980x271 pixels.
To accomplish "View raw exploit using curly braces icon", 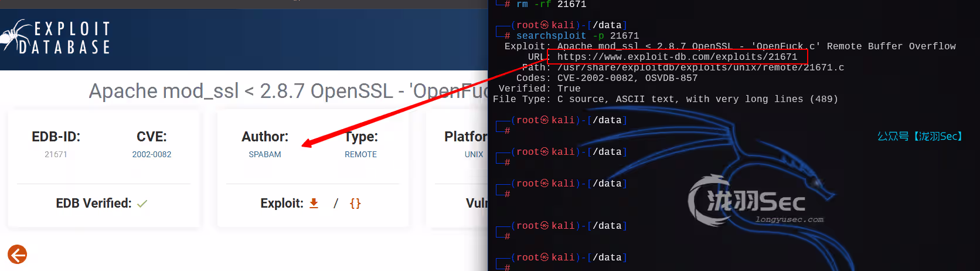I will pos(355,203).
